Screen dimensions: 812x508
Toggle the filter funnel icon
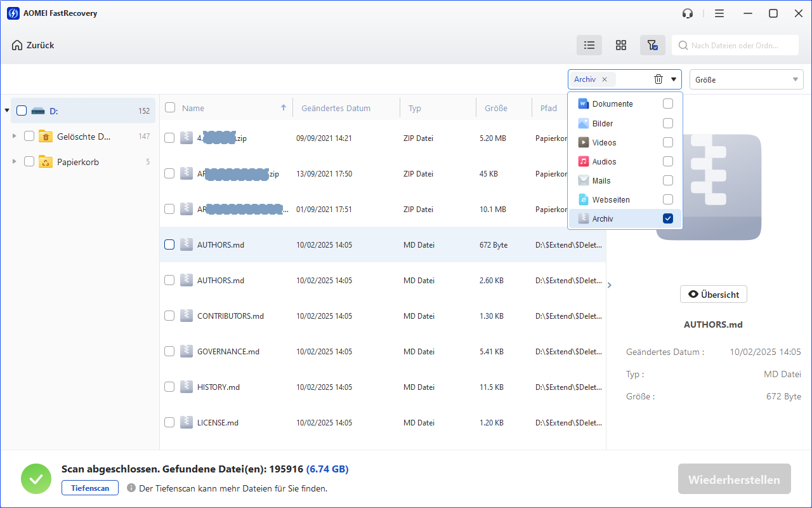tap(652, 45)
